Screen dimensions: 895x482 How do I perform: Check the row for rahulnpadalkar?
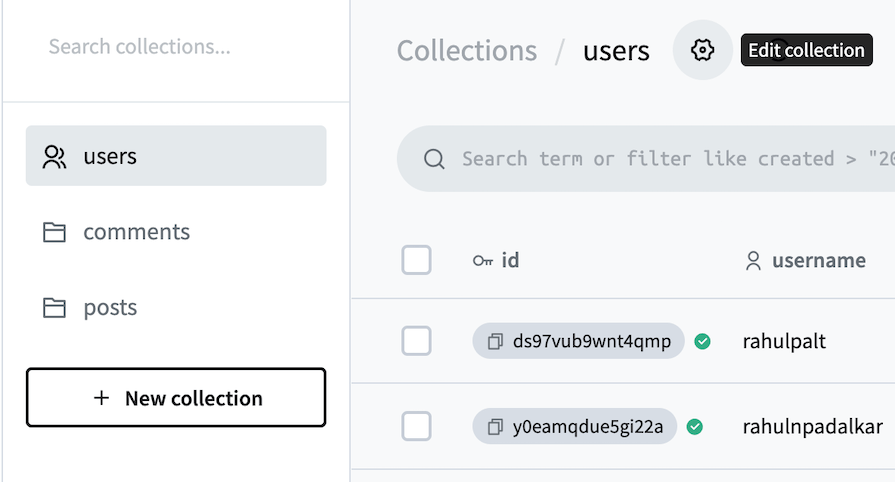[416, 426]
